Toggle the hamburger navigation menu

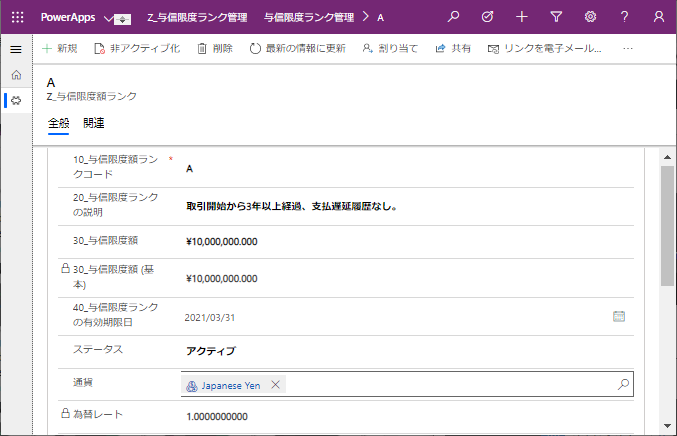(16, 49)
